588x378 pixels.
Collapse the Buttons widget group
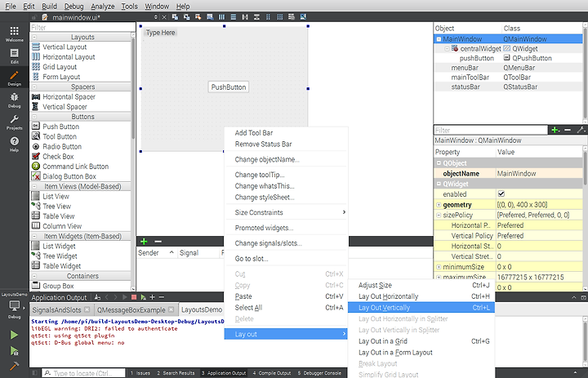[34, 117]
